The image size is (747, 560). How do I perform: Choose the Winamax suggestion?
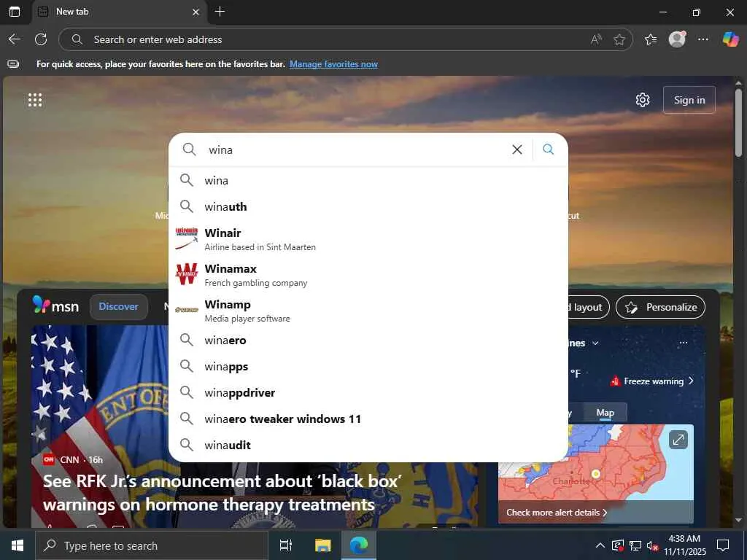(368, 275)
